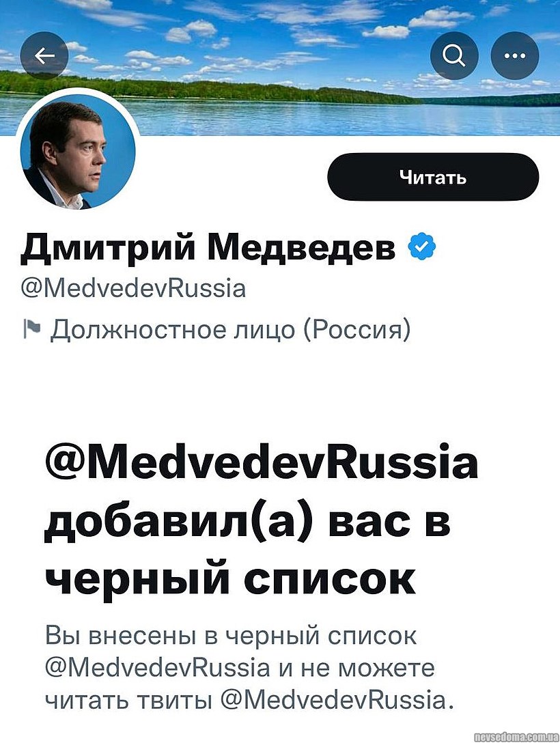This screenshot has height=743, width=560.
Task: Click the gray @MedvedevRussia handle under the name
Action: [x=133, y=289]
